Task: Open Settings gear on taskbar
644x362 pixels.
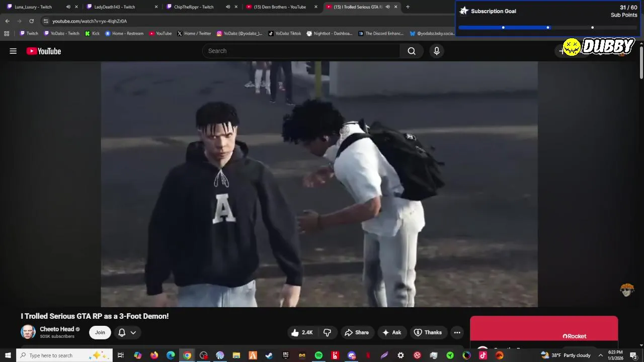Action: [x=400, y=355]
